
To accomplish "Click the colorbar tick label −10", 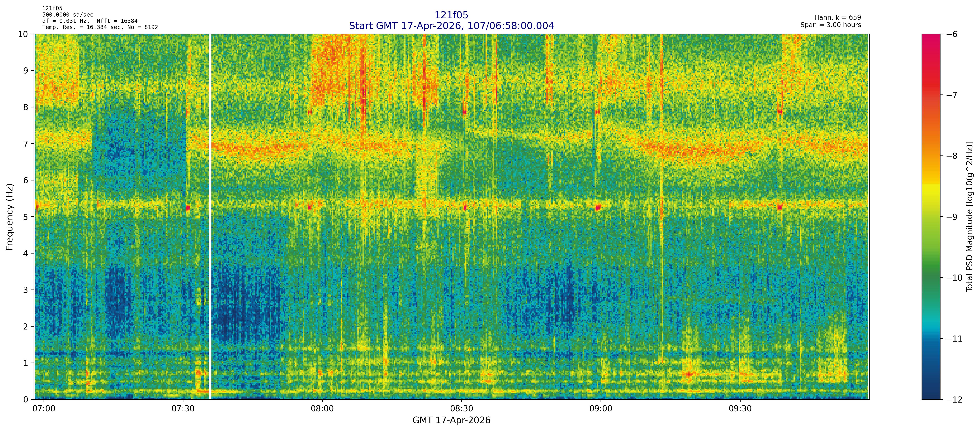I will 954,278.
